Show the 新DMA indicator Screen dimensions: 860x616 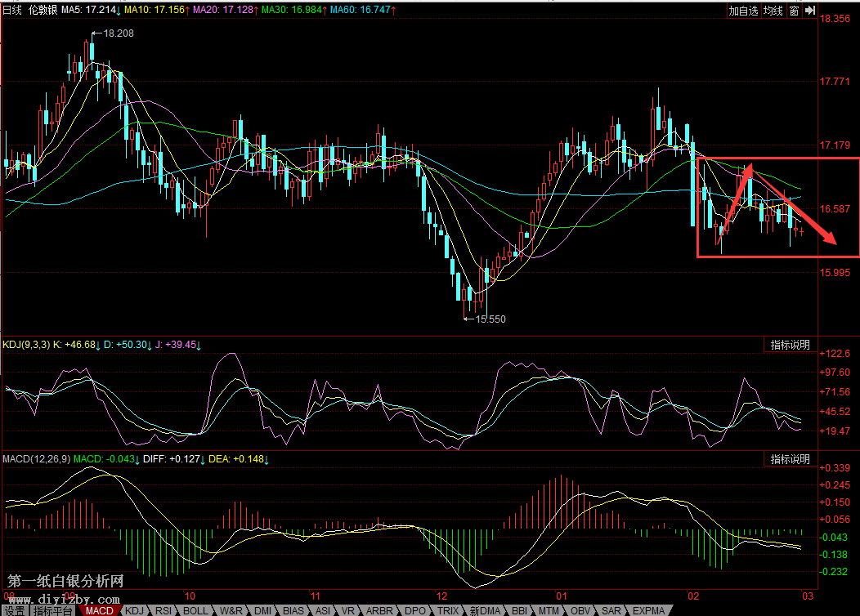(x=485, y=610)
